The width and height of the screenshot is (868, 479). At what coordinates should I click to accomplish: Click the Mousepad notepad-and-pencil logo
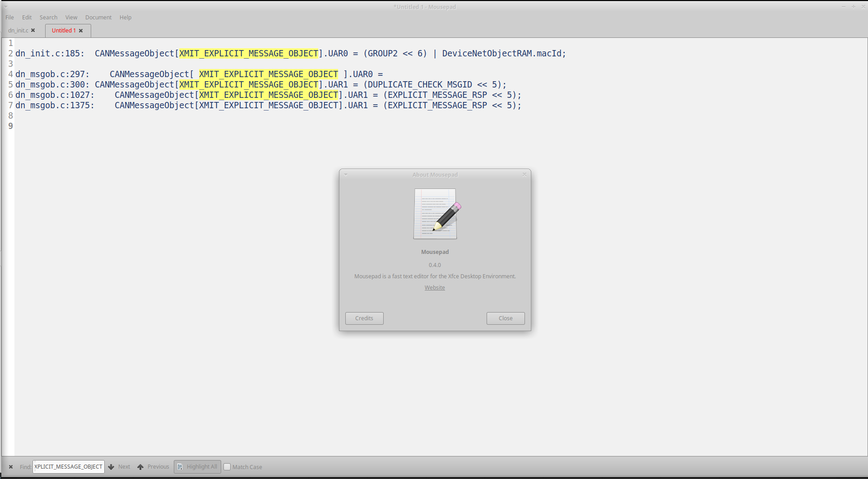(x=436, y=214)
